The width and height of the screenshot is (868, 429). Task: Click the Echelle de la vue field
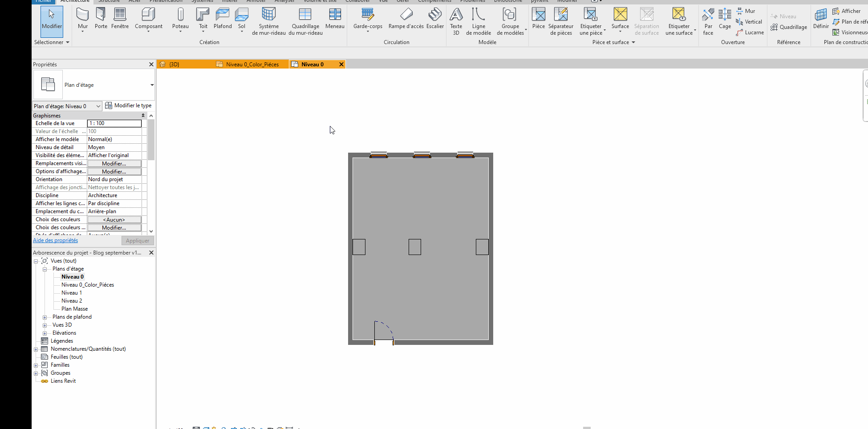point(114,123)
